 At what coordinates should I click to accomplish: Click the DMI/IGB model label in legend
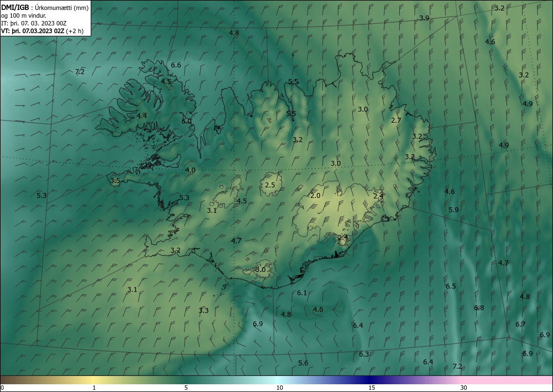(x=15, y=8)
